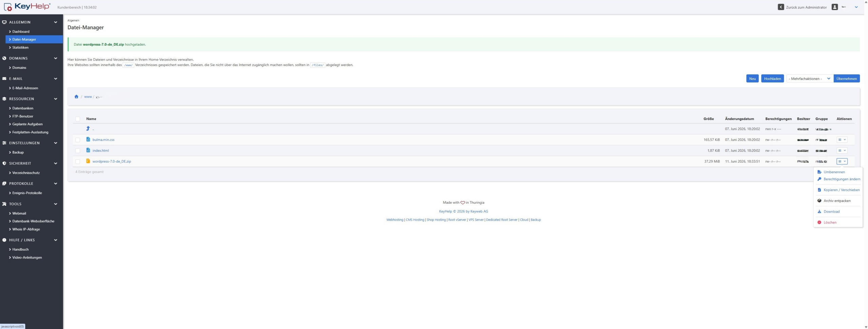Viewport: 868px width, 329px height.
Task: Open FTP-Benutzer in the sidebar
Action: (x=23, y=116)
